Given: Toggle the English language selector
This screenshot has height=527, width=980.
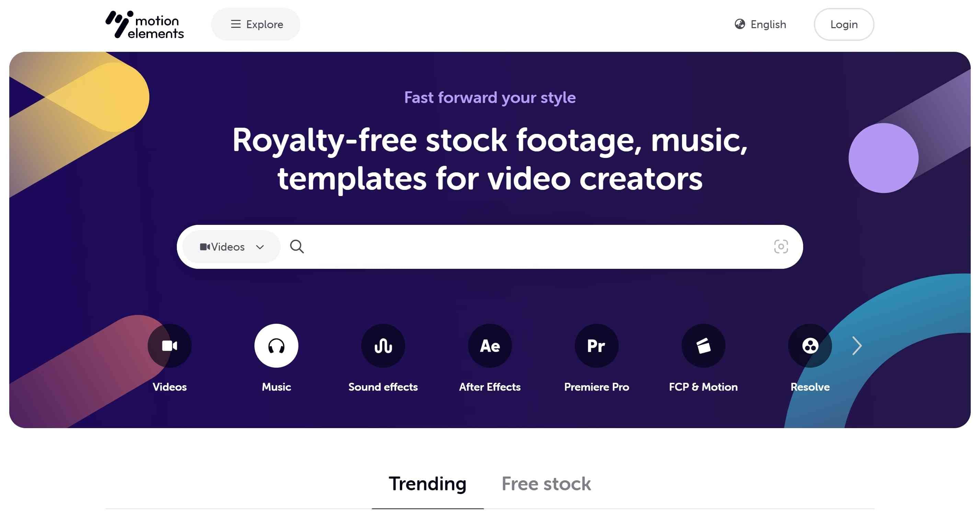Looking at the screenshot, I should 760,24.
